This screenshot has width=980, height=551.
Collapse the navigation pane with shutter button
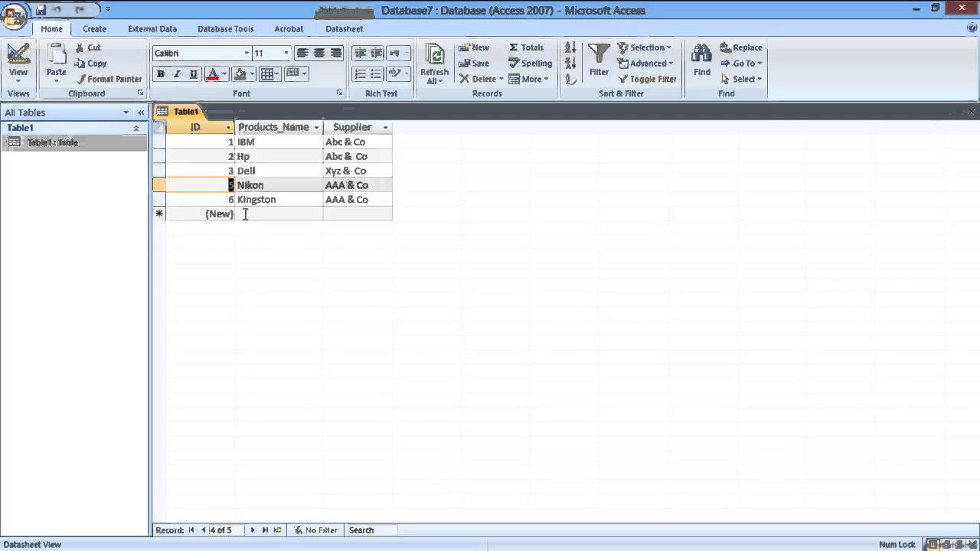(141, 112)
